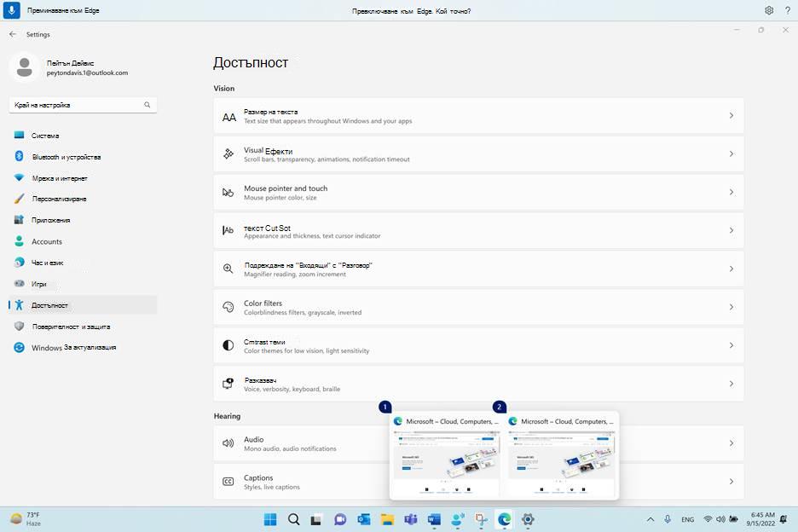Show hidden system tray icons
The height and width of the screenshot is (532, 798).
tap(651, 519)
